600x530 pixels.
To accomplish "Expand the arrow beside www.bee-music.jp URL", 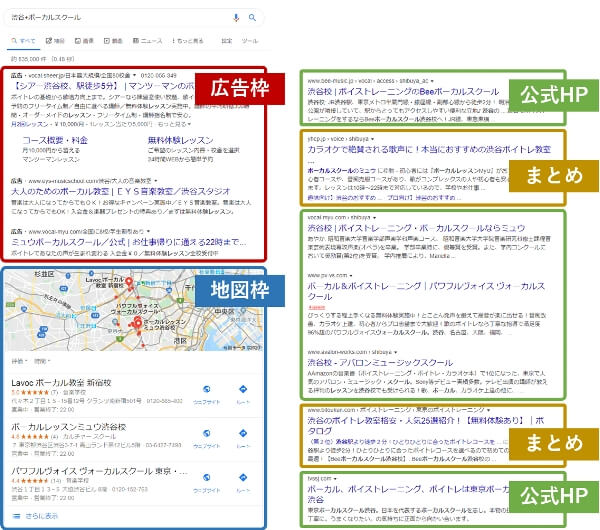I will (x=432, y=81).
